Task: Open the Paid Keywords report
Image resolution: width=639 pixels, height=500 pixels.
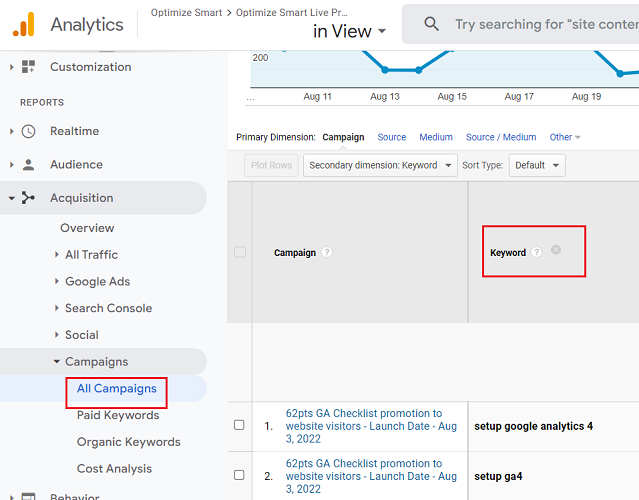Action: click(x=118, y=415)
